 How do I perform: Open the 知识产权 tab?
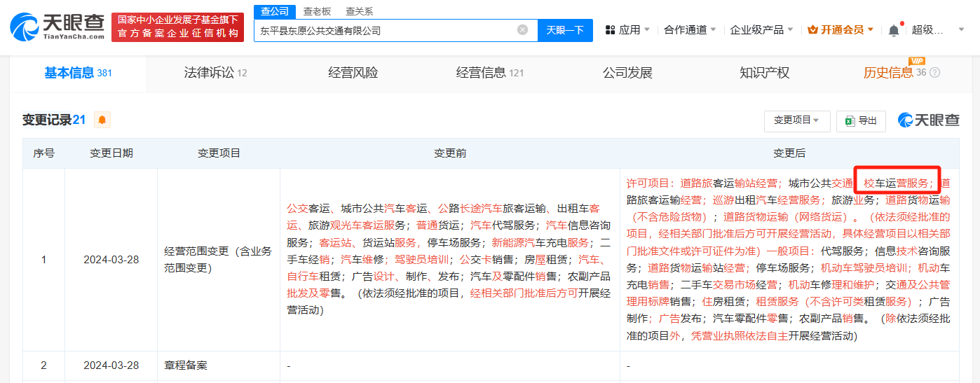764,73
